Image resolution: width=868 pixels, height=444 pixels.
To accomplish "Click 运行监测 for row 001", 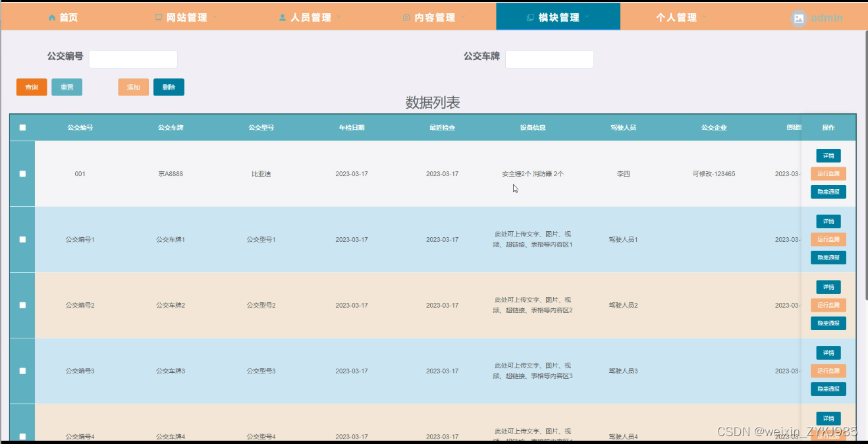I will [828, 174].
